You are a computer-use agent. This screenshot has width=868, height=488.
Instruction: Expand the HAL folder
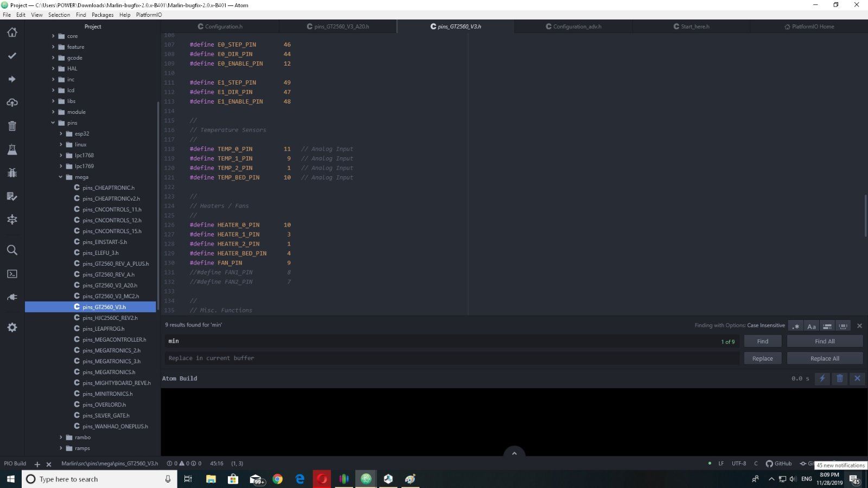pos(53,69)
